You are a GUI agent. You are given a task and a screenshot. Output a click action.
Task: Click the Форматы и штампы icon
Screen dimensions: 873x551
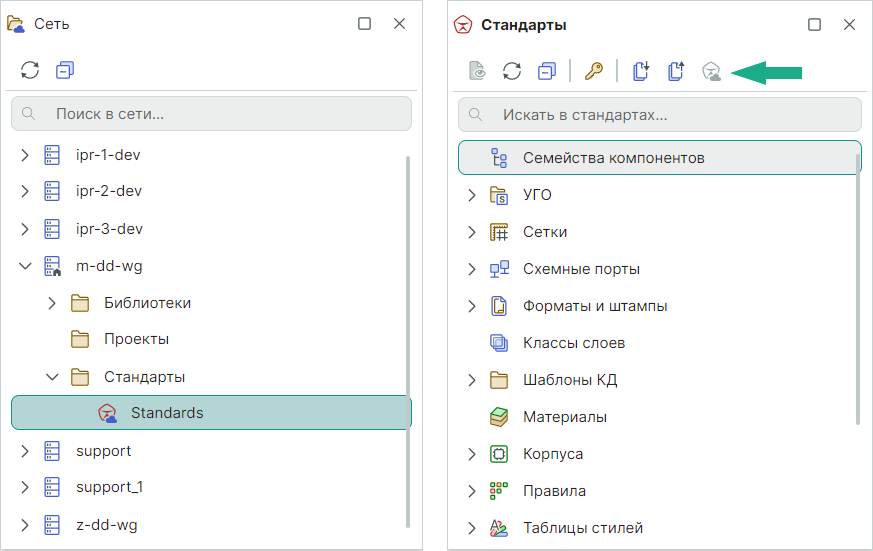click(x=499, y=306)
